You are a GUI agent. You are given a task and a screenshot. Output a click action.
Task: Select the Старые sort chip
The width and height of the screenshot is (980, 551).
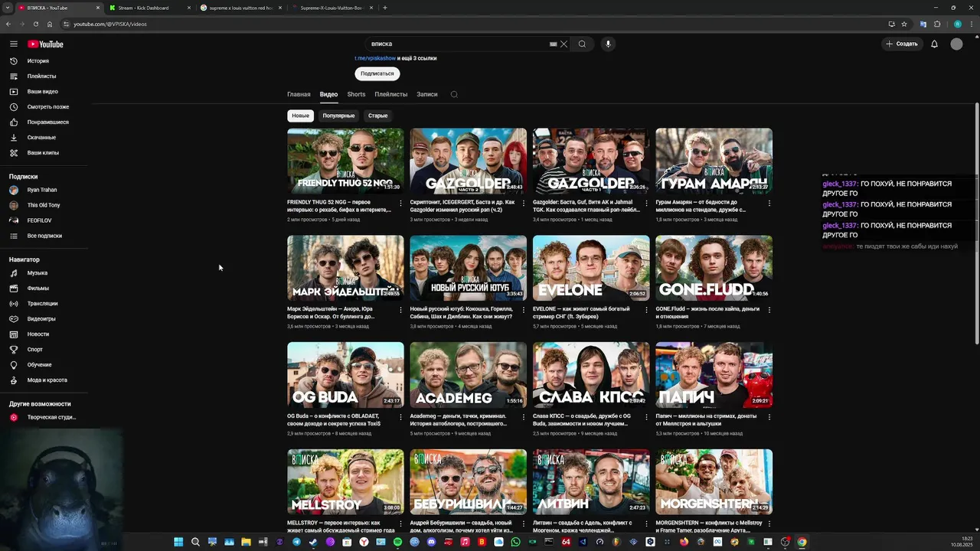tap(377, 116)
